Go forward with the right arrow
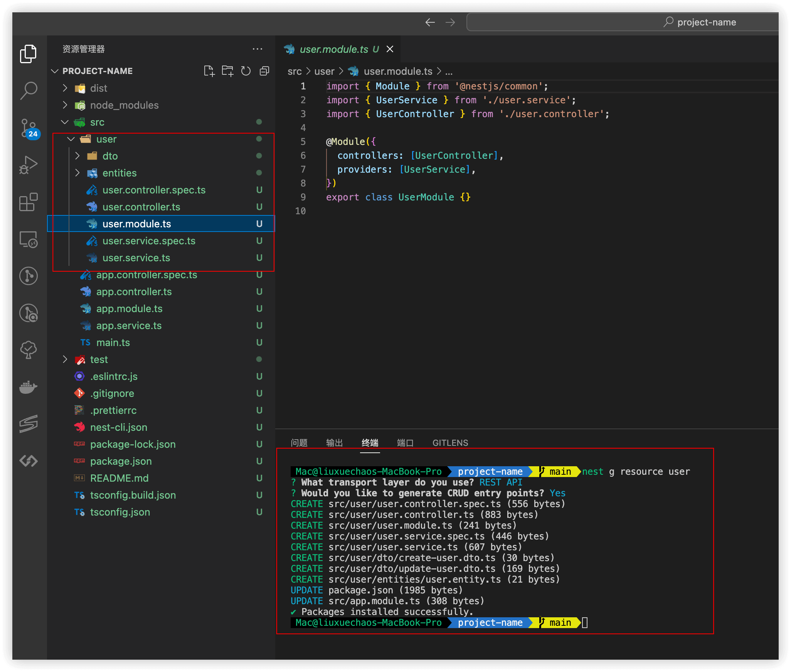 (x=450, y=22)
